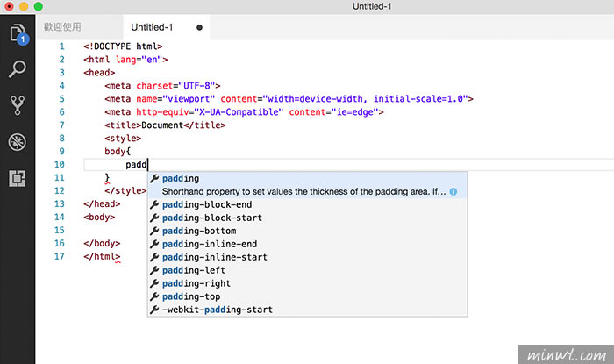Open the Debug bug icon
The width and height of the screenshot is (614, 364).
click(x=18, y=142)
